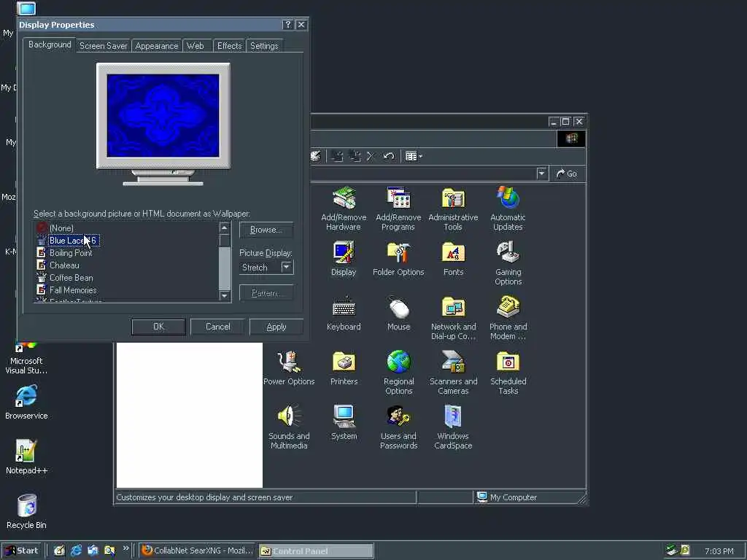
Task: Switch to the Background tab
Action: (x=50, y=44)
